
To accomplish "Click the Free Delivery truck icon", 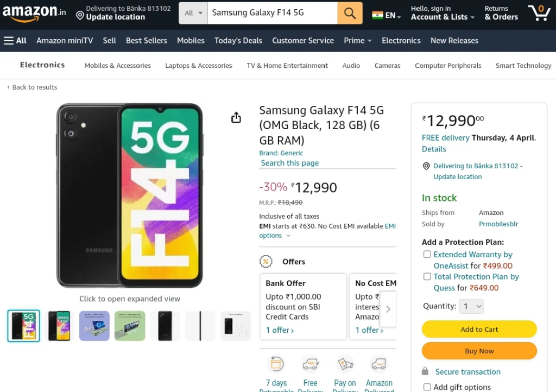I will point(311,364).
